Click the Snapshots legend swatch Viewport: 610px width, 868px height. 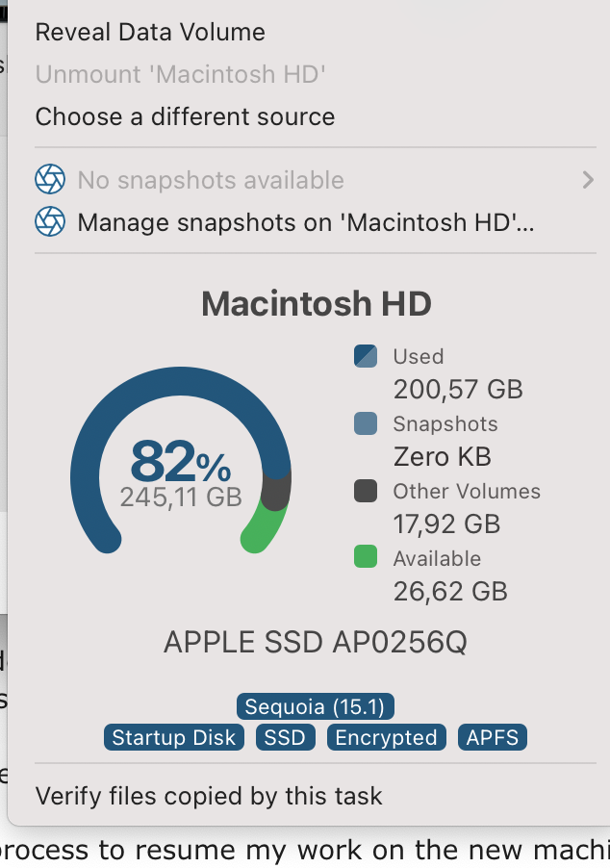click(x=366, y=423)
